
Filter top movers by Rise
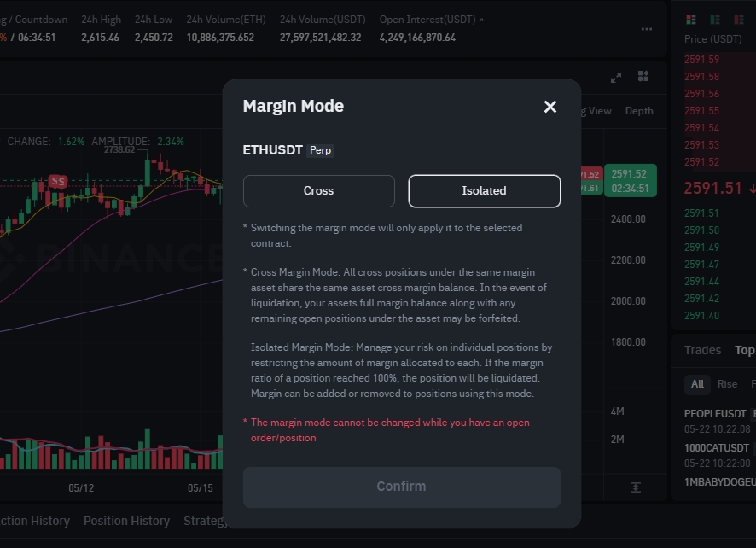(x=727, y=384)
